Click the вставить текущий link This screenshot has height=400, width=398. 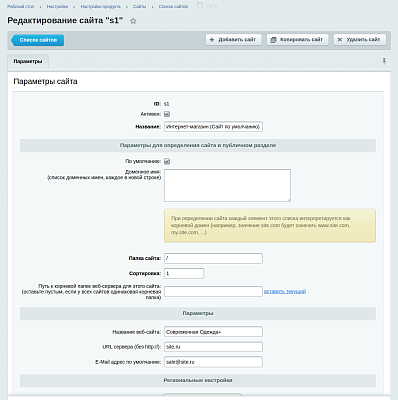285,291
